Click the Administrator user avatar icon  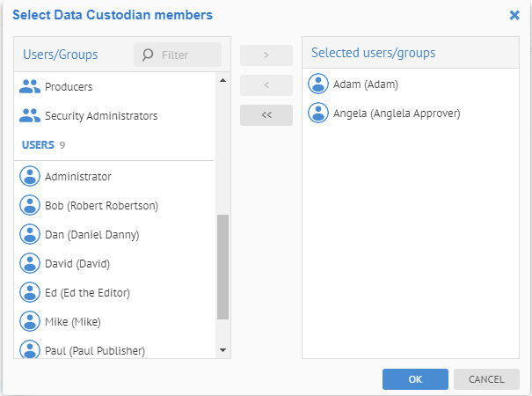[30, 176]
